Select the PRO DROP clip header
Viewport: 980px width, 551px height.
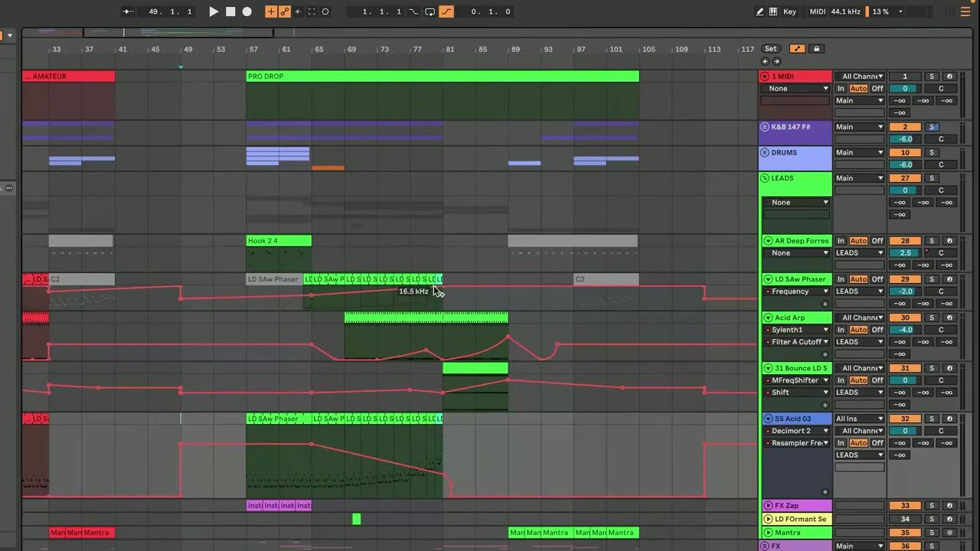click(443, 77)
